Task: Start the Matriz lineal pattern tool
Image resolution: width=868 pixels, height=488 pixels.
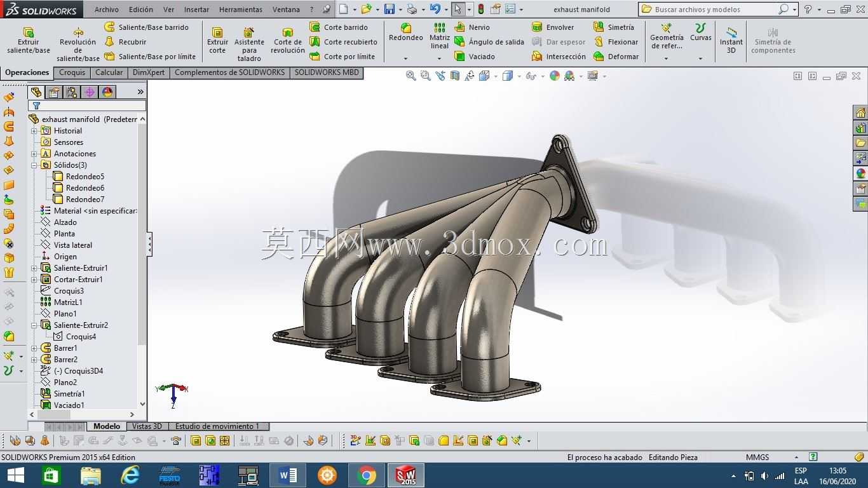Action: (x=440, y=36)
